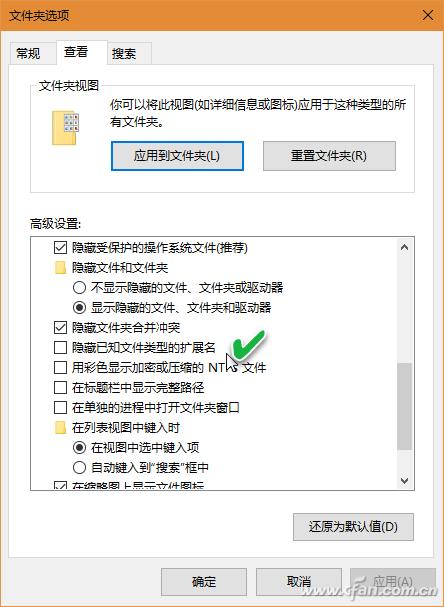Click the up arrow of the settings scrollbar
This screenshot has height=607, width=444.
[405, 247]
